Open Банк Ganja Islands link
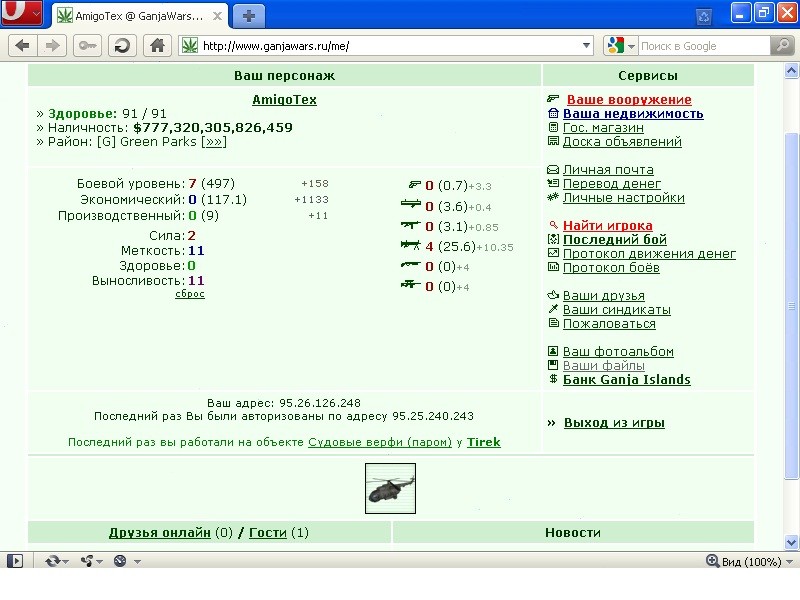The image size is (800, 600). [627, 379]
